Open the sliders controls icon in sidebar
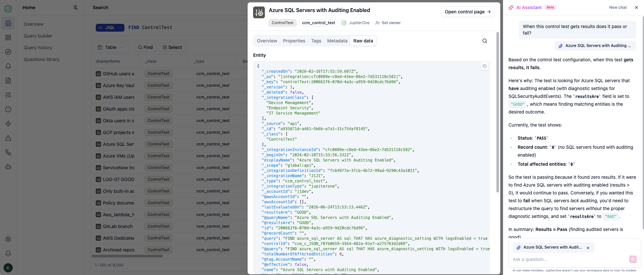 [x=8, y=95]
